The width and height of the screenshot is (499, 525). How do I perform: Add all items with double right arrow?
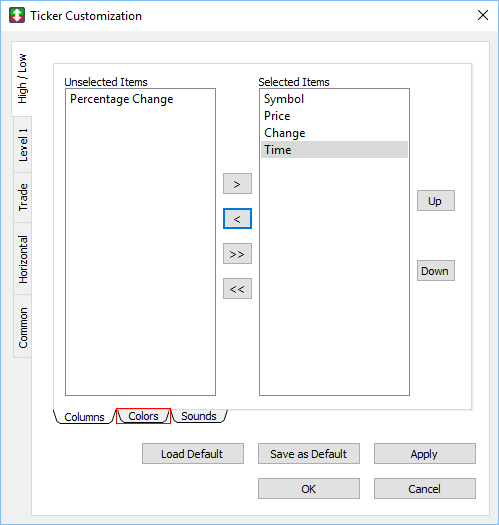pos(237,253)
